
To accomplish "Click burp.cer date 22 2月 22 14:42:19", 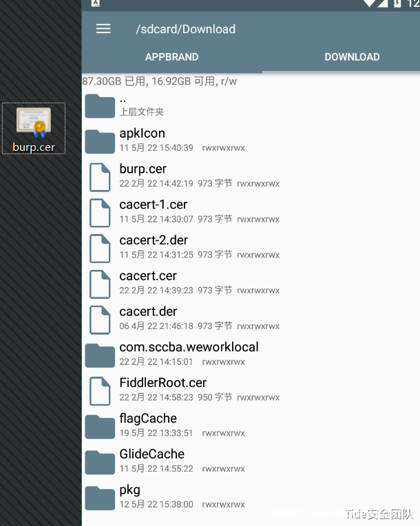I will click(156, 184).
